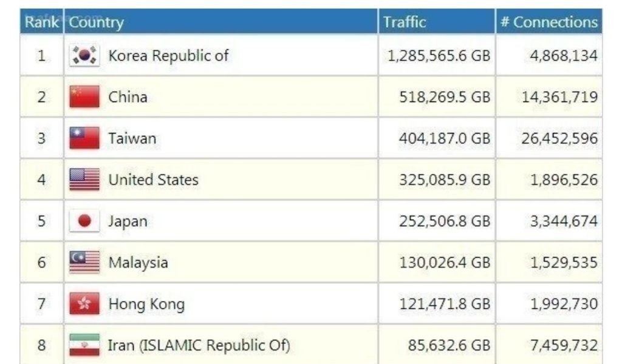Sort by the Country column header
This screenshot has height=364, width=622.
(x=97, y=22)
